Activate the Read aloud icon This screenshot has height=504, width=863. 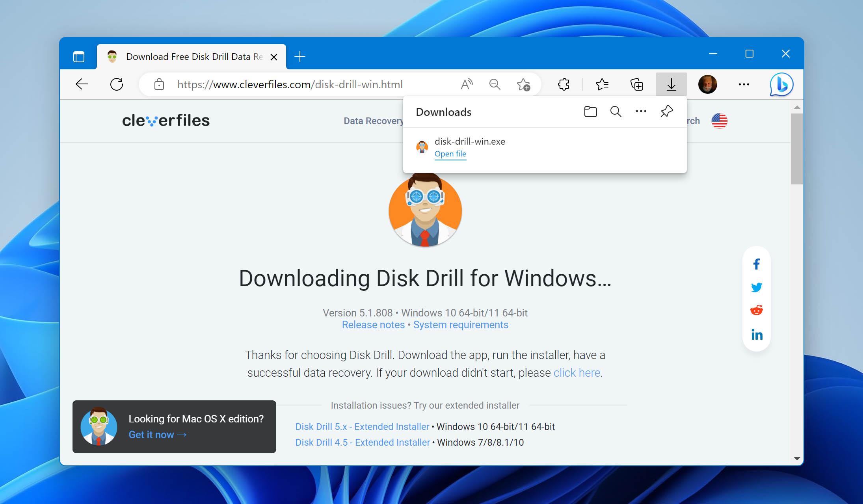(x=467, y=84)
